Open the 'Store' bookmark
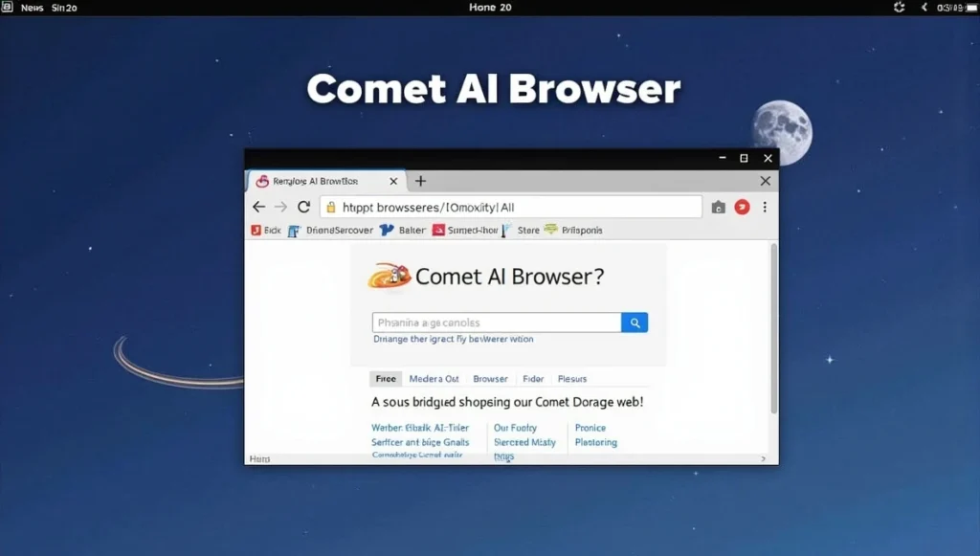Viewport: 980px width, 556px height. tap(521, 231)
